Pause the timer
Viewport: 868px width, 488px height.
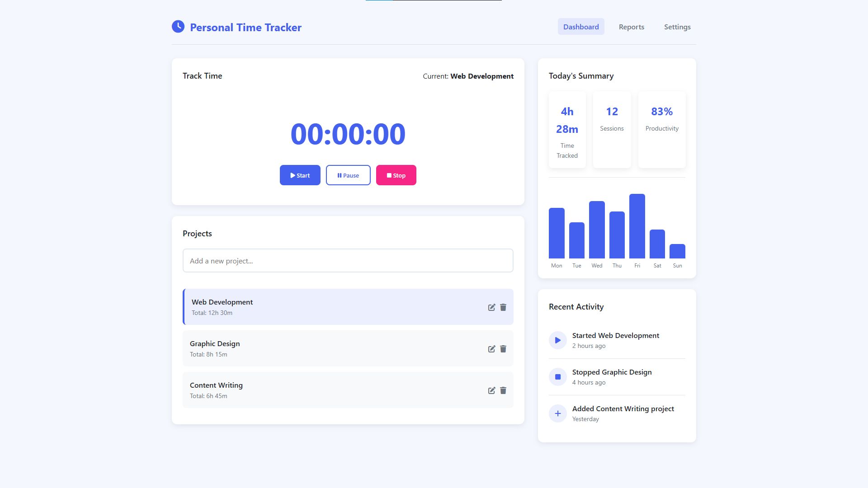[348, 175]
